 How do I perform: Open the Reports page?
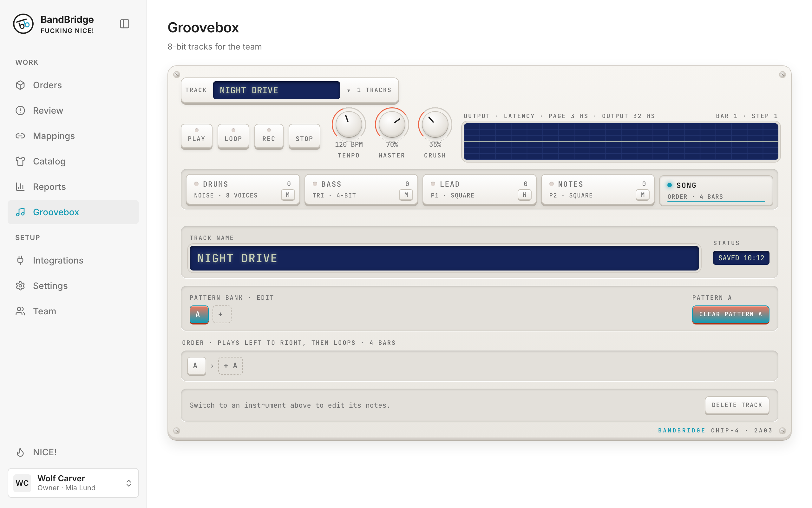click(73, 186)
